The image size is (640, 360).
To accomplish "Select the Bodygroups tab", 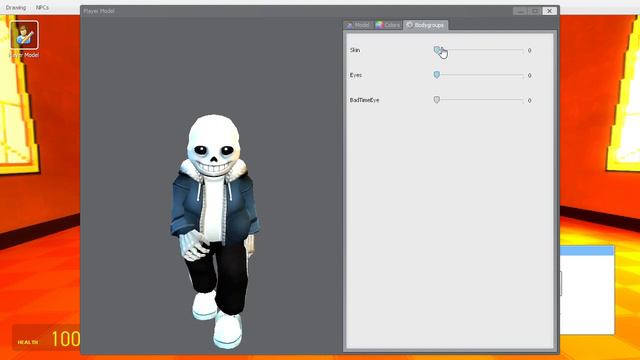I will pyautogui.click(x=426, y=25).
